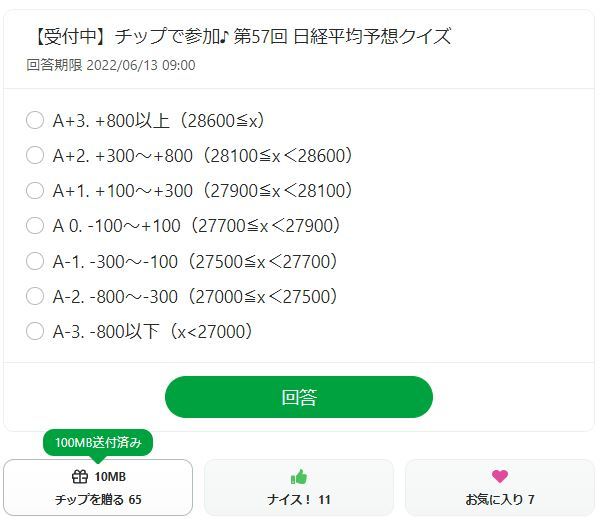Click the gift chip icon

click(x=80, y=477)
